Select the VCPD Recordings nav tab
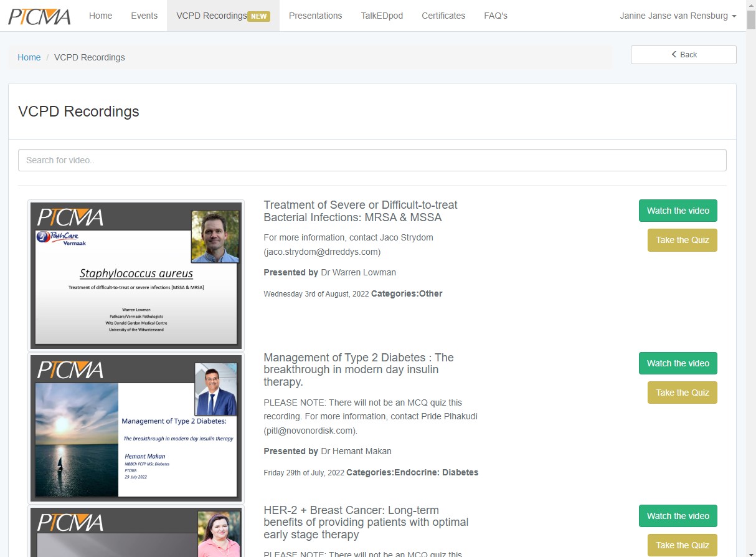The height and width of the screenshot is (557, 756). pos(223,16)
